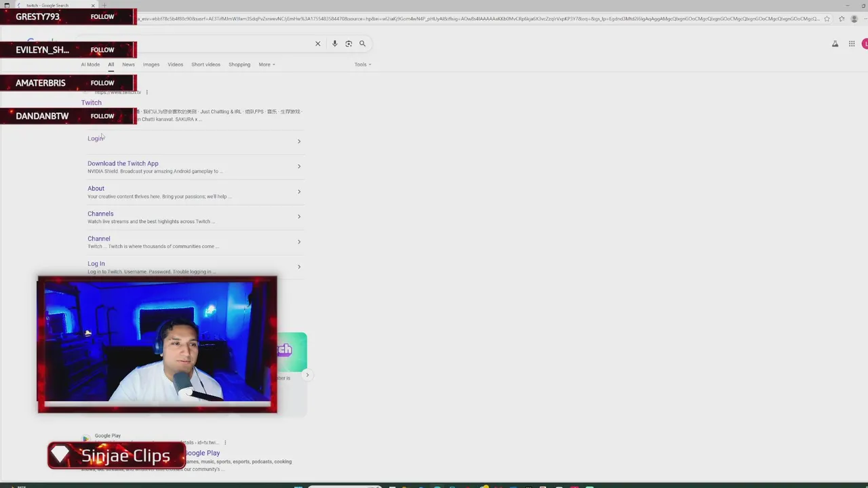Image resolution: width=868 pixels, height=488 pixels.
Task: Clear the search box with the X icon
Action: pos(317,43)
